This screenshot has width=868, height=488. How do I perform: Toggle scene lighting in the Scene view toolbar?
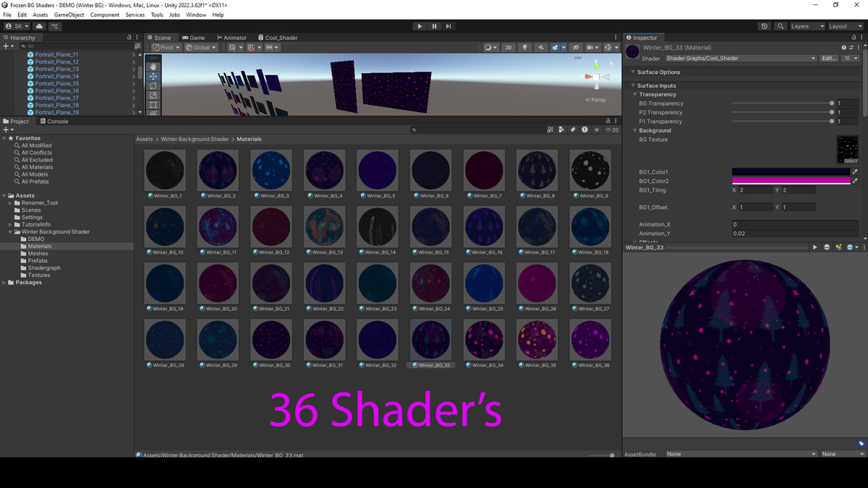(x=524, y=47)
